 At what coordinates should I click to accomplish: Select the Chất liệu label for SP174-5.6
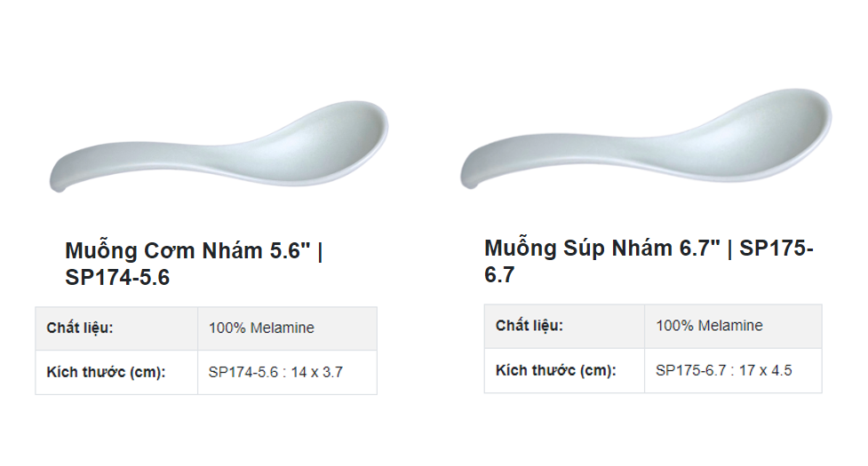click(80, 328)
